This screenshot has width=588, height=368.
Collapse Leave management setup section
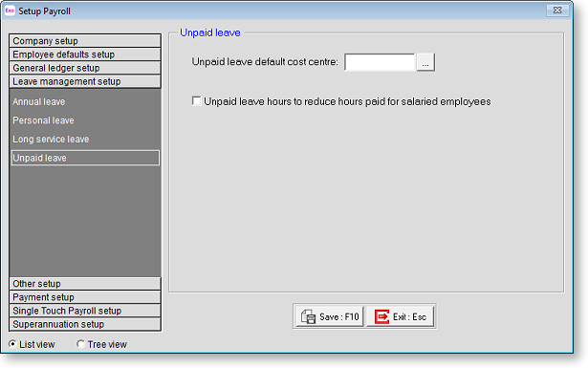(x=85, y=81)
